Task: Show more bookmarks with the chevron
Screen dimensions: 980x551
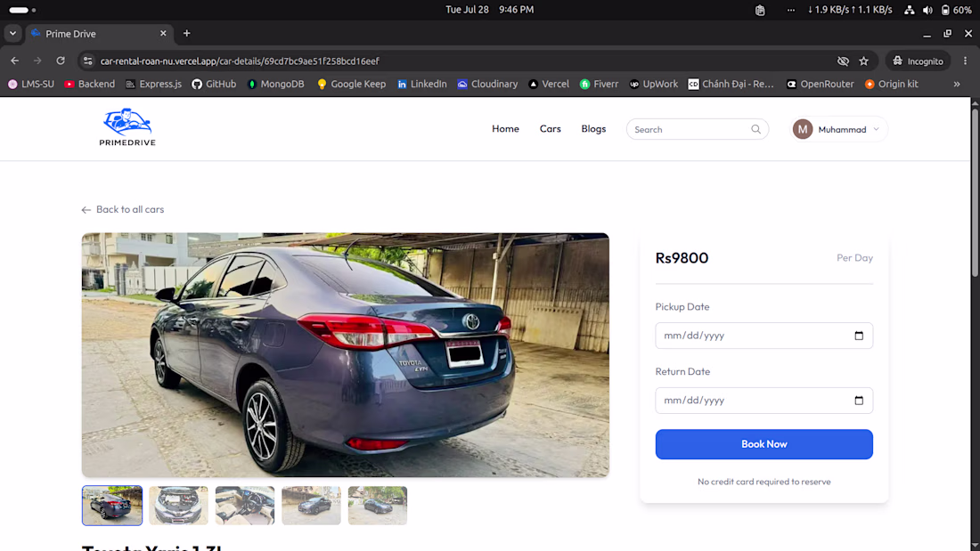Action: (957, 84)
